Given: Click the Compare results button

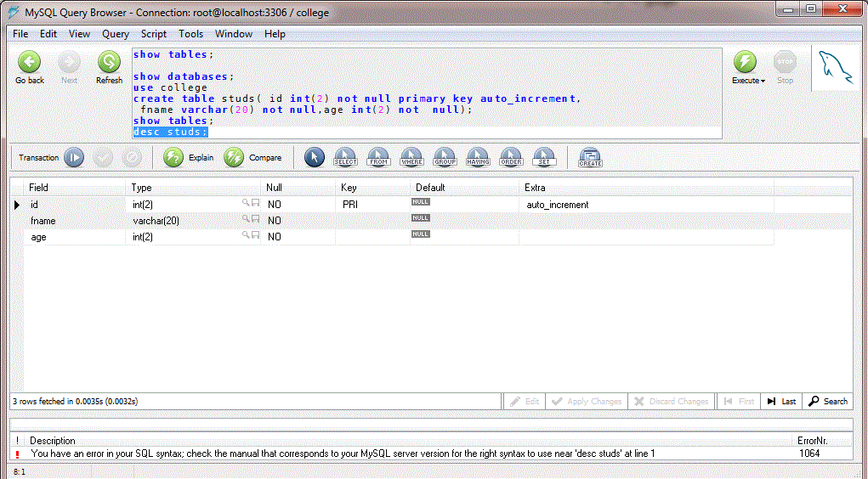Looking at the screenshot, I should pos(253,158).
